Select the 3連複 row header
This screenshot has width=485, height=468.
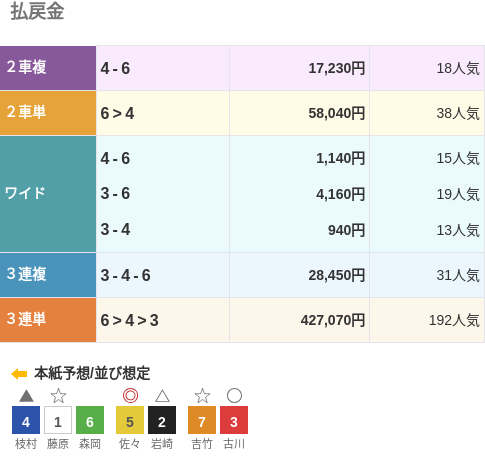48,275
